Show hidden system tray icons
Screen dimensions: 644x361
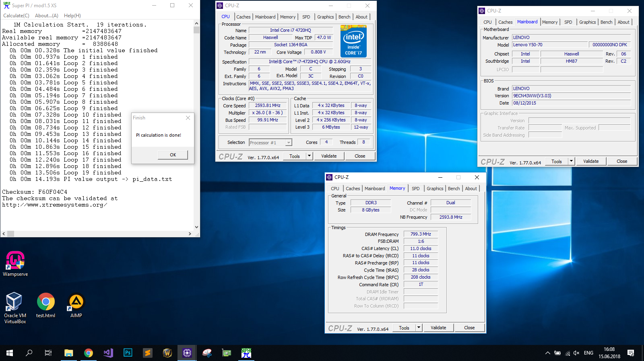547,353
